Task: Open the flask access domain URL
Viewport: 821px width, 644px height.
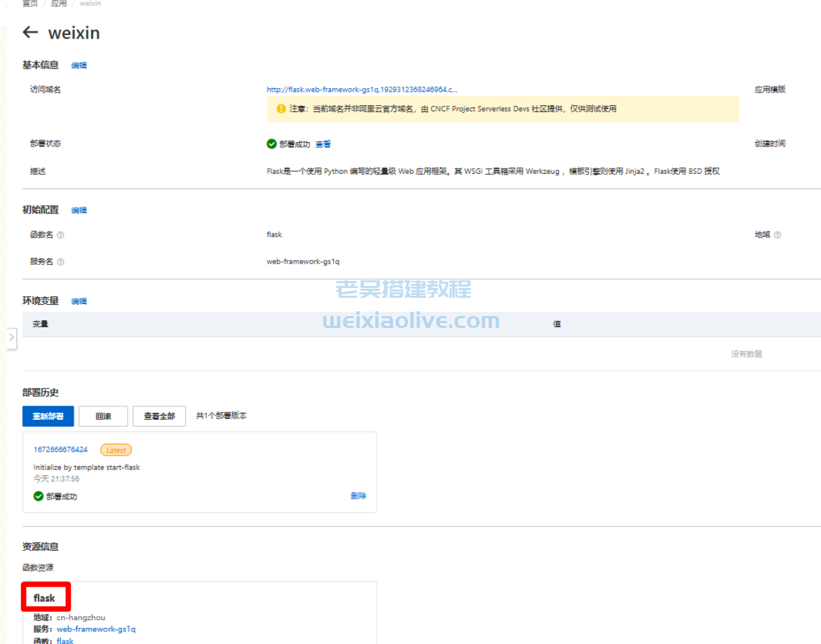Action: click(362, 90)
